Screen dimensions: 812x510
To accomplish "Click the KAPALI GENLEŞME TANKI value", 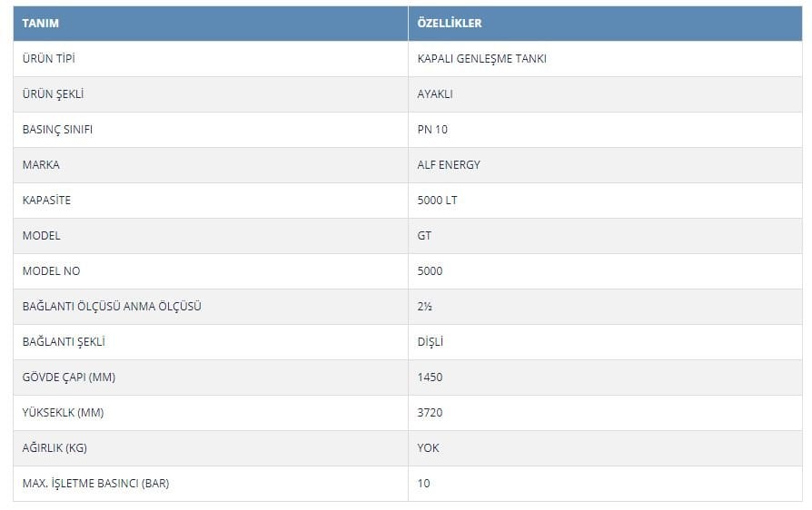I will coord(481,59).
